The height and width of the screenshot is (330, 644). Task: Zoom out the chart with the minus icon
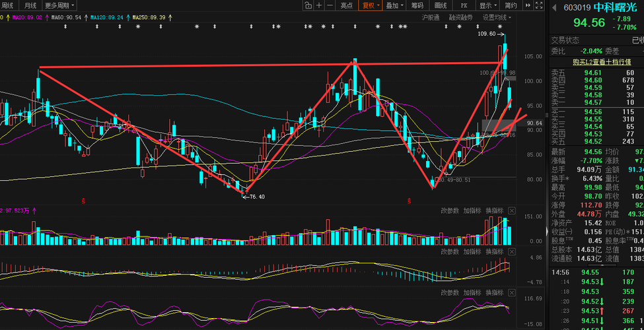[330, 5]
